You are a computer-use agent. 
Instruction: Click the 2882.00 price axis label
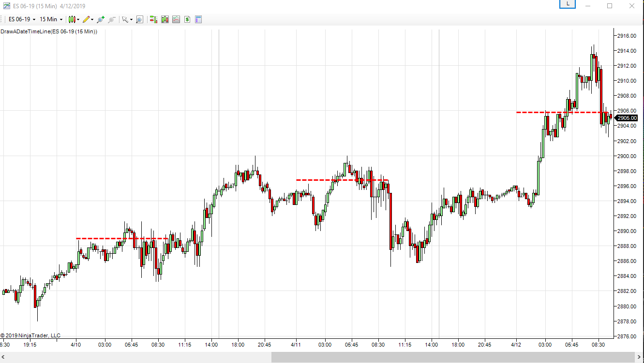click(627, 291)
